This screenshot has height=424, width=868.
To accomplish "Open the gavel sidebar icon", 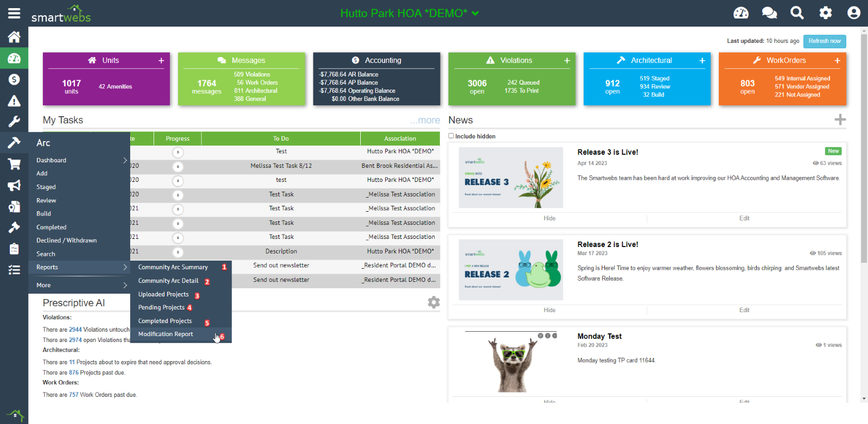I will click(14, 227).
